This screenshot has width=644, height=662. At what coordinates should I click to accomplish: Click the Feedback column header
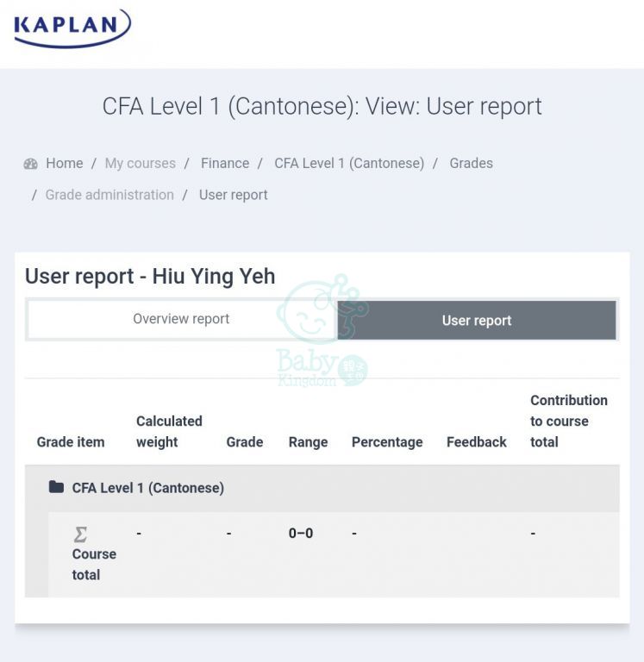point(477,442)
